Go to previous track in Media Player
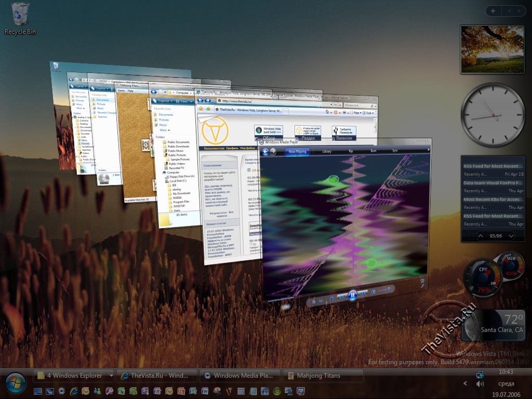Viewport: 532px width, 399px height. point(342,297)
